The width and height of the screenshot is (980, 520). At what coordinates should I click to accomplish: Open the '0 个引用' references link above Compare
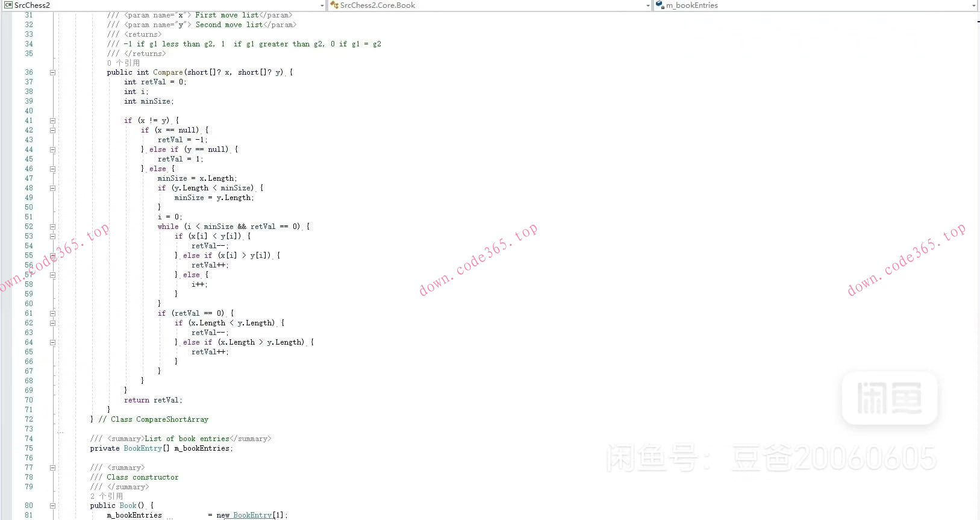pos(123,63)
